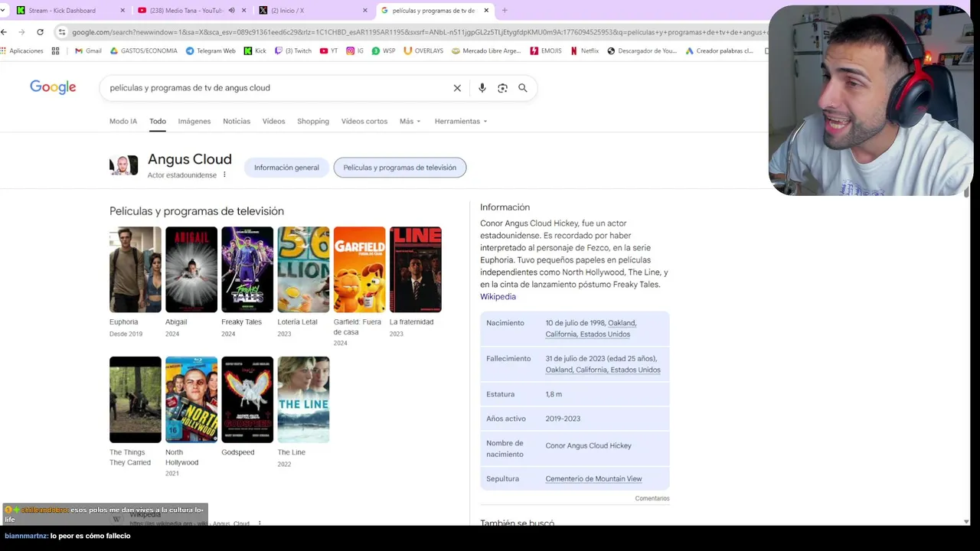Open the EMOJIS bookmark

coord(546,51)
